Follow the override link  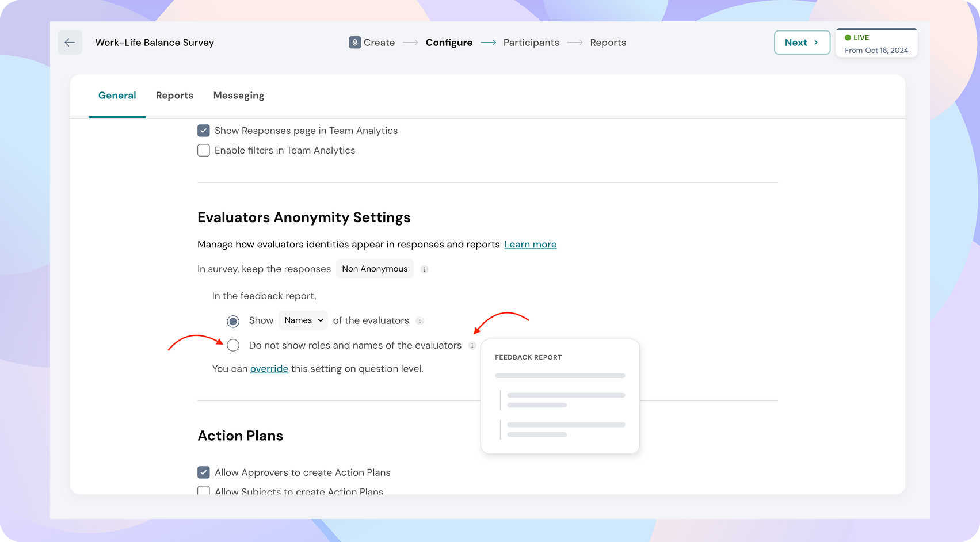coord(269,369)
